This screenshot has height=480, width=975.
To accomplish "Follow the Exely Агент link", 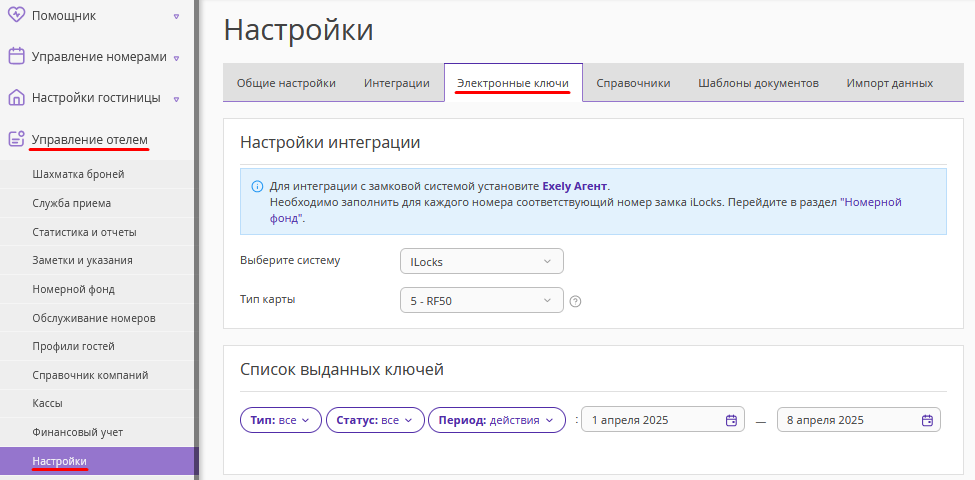I will pos(576,186).
